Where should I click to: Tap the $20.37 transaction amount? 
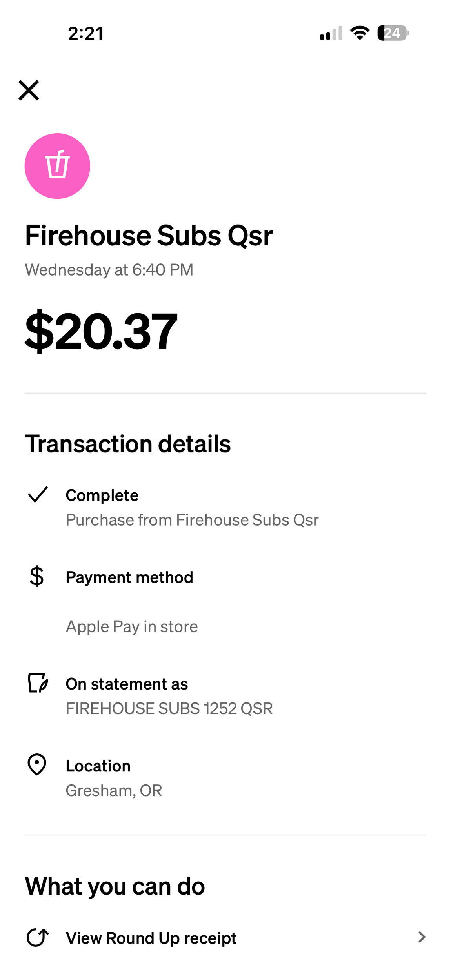pyautogui.click(x=101, y=331)
